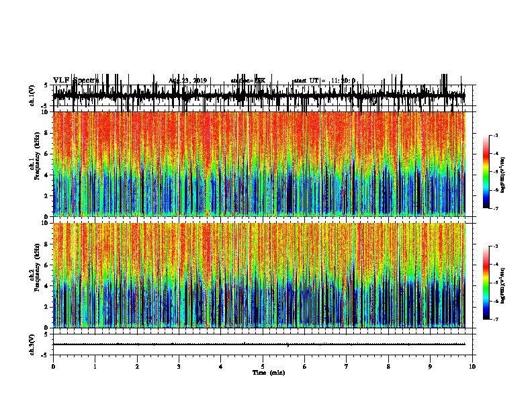Viewport: 532px width, 411px height.
Task: Click the ch.2 colorbar log(PSD) units label
Action: [503, 285]
